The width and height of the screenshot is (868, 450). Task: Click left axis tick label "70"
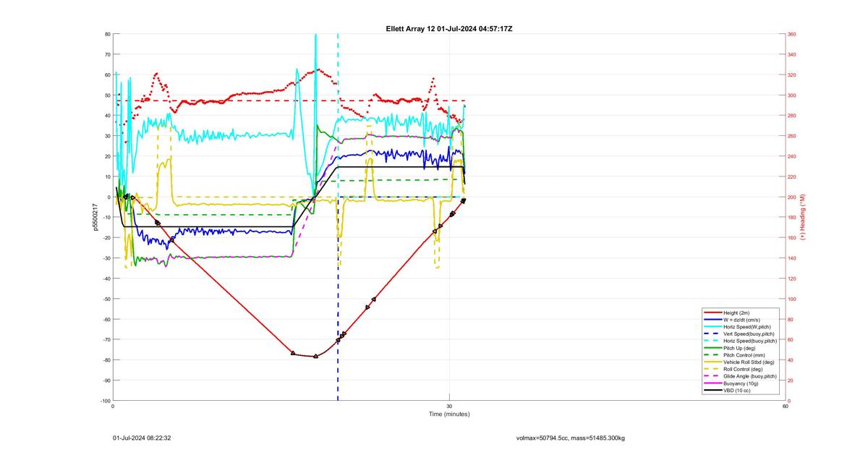[107, 54]
